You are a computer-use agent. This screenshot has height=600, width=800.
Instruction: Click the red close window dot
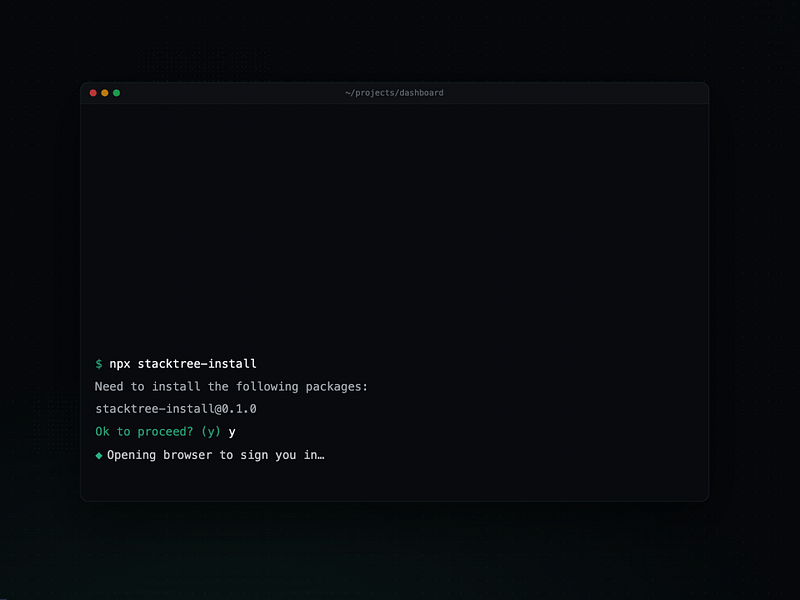(93, 93)
